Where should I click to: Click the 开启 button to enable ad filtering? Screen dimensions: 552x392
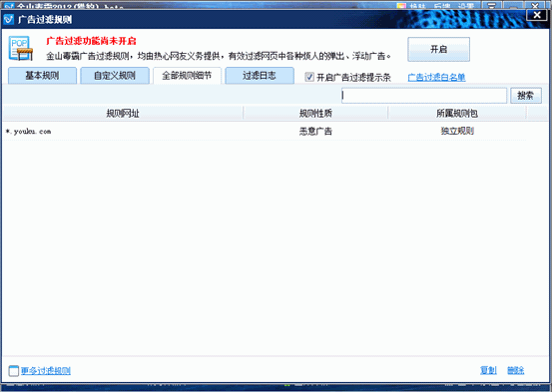coord(438,49)
